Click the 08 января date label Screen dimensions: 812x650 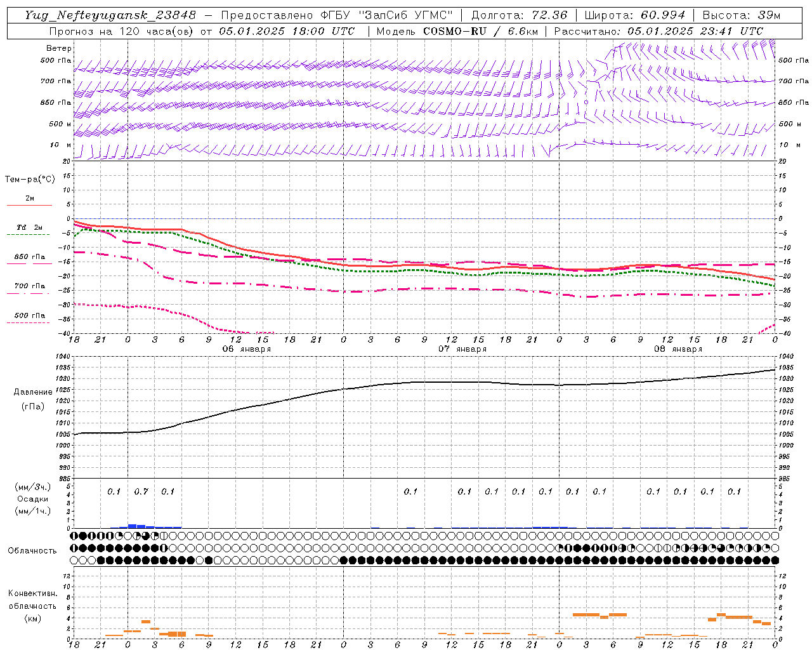click(678, 348)
